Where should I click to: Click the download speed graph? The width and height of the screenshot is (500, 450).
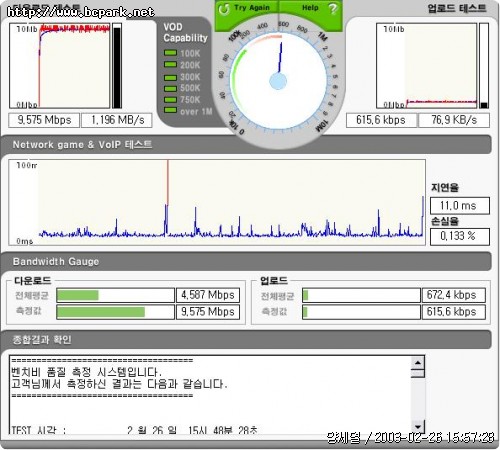point(60,66)
